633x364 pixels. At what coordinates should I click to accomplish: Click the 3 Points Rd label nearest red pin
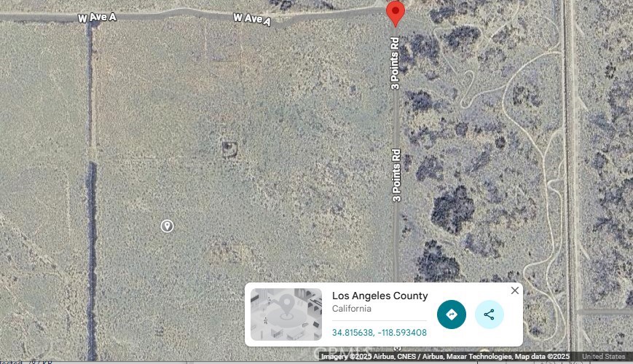[x=395, y=63]
